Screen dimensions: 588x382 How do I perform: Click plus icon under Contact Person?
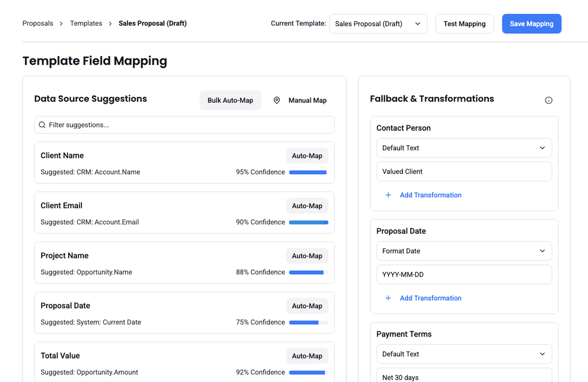pyautogui.click(x=388, y=195)
